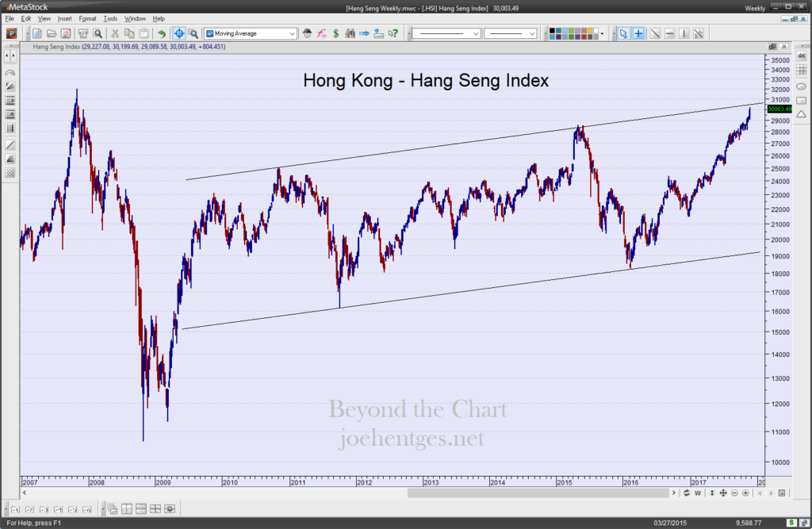The image size is (812, 529).
Task: Click the current price label 30003.49
Action: pyautogui.click(x=779, y=109)
